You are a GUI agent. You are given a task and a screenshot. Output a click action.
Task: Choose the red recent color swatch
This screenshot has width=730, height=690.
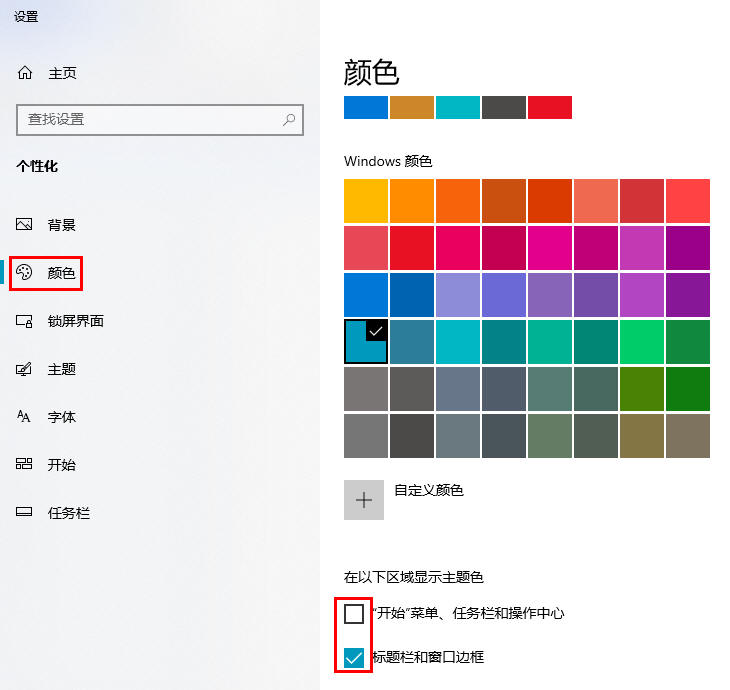pos(550,108)
